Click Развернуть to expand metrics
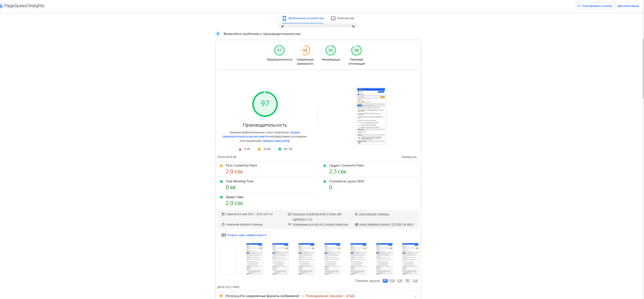 click(409, 157)
